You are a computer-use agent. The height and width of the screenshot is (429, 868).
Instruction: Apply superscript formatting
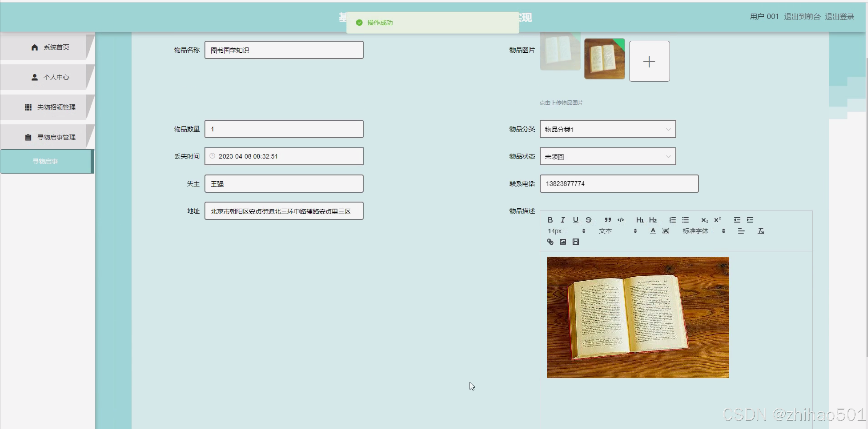717,220
